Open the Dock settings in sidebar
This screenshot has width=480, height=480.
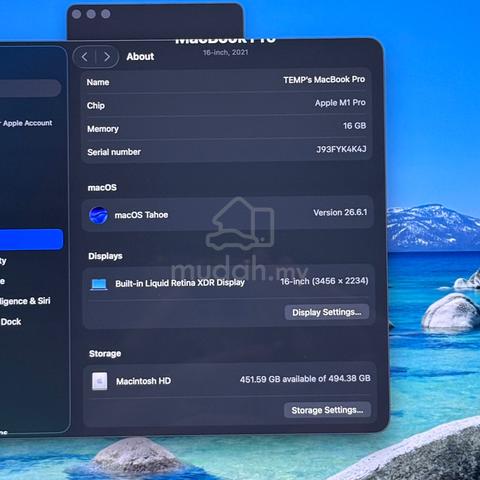pos(11,322)
